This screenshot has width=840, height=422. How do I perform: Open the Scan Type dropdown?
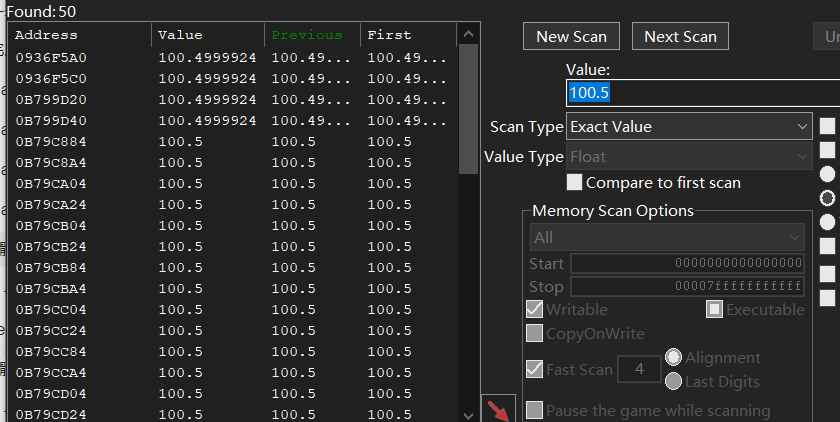click(689, 126)
